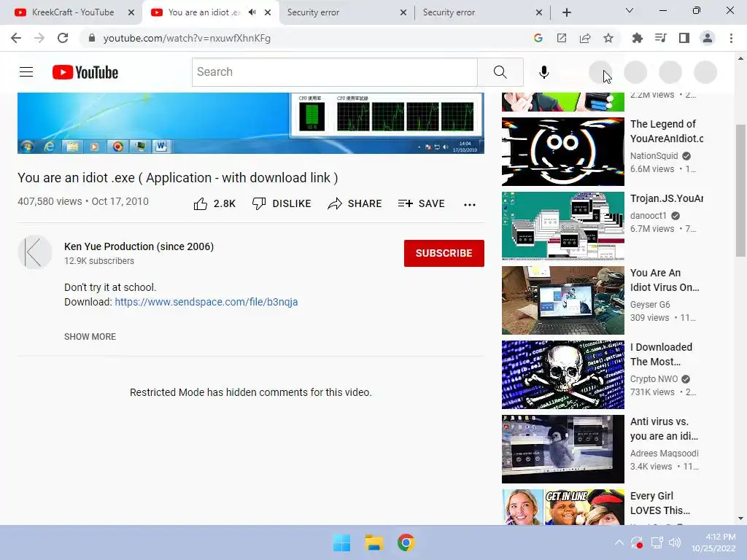This screenshot has width=747, height=560.
Task: Save the video to a playlist
Action: point(422,204)
